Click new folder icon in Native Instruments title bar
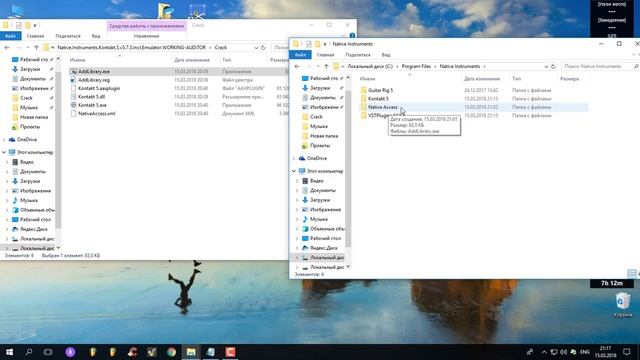This screenshot has width=640, height=360. point(317,44)
